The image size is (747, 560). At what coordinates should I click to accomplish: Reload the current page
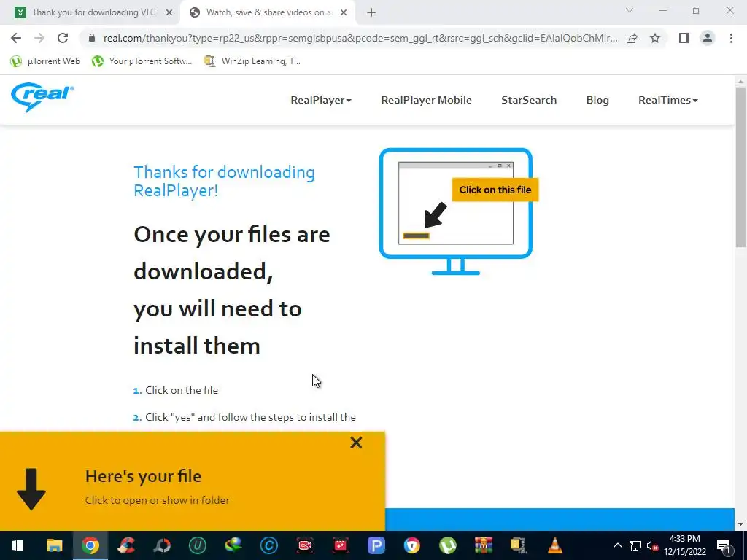point(63,38)
